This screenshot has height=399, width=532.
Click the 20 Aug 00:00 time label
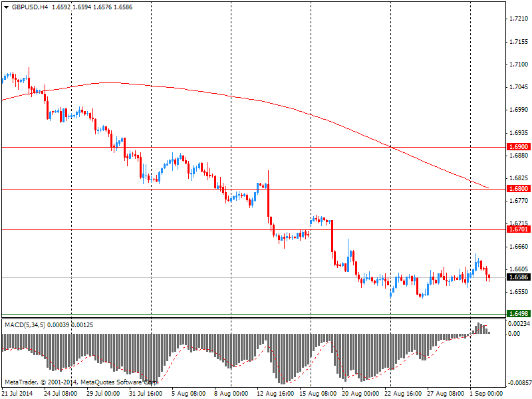point(360,394)
